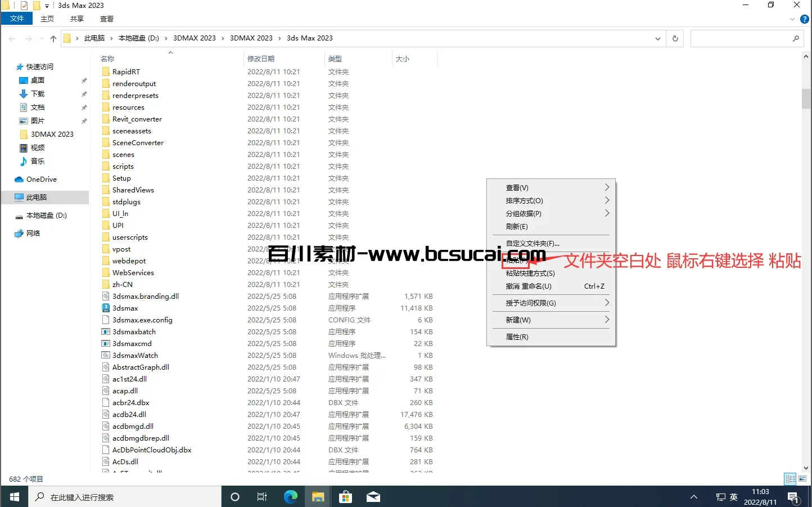Select the 3dsmaxcmd application icon
Viewport: 812px width, 507px height.
pos(105,344)
